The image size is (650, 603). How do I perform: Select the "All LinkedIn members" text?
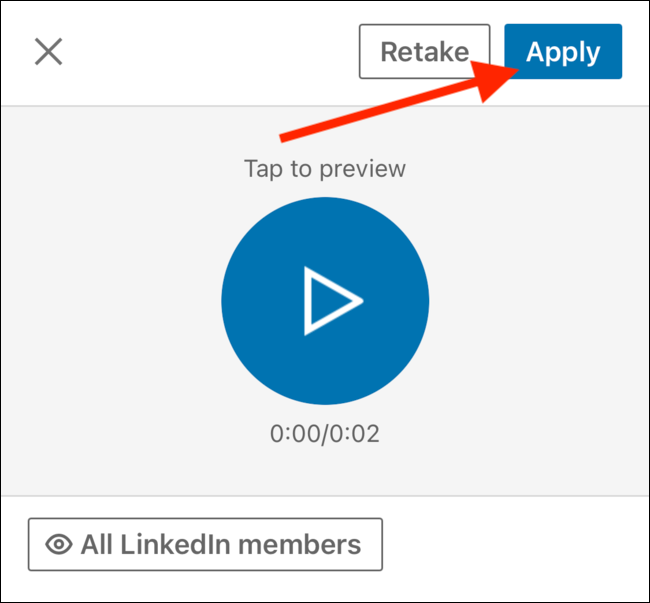coord(220,545)
